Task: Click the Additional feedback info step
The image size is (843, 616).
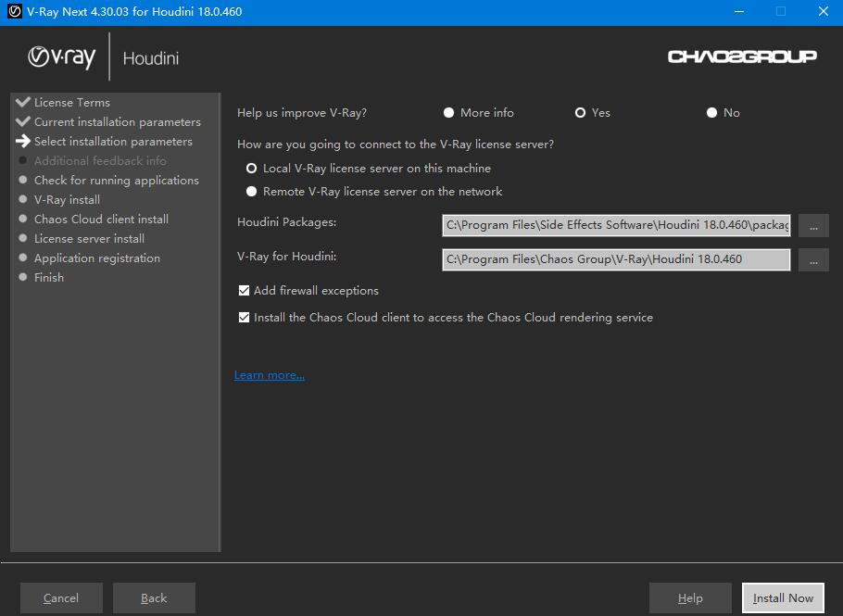Action: point(100,161)
